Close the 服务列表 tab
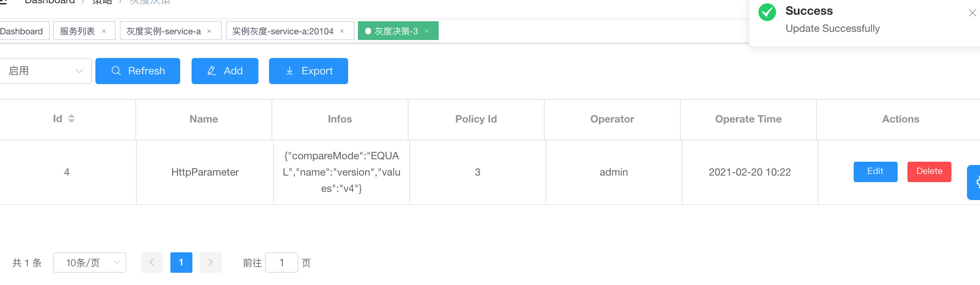 point(104,31)
